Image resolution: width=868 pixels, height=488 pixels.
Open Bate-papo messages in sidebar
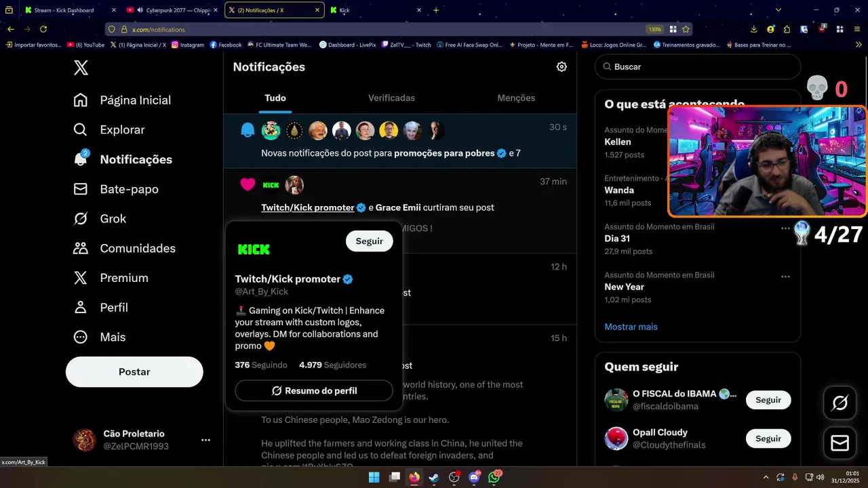(x=116, y=189)
